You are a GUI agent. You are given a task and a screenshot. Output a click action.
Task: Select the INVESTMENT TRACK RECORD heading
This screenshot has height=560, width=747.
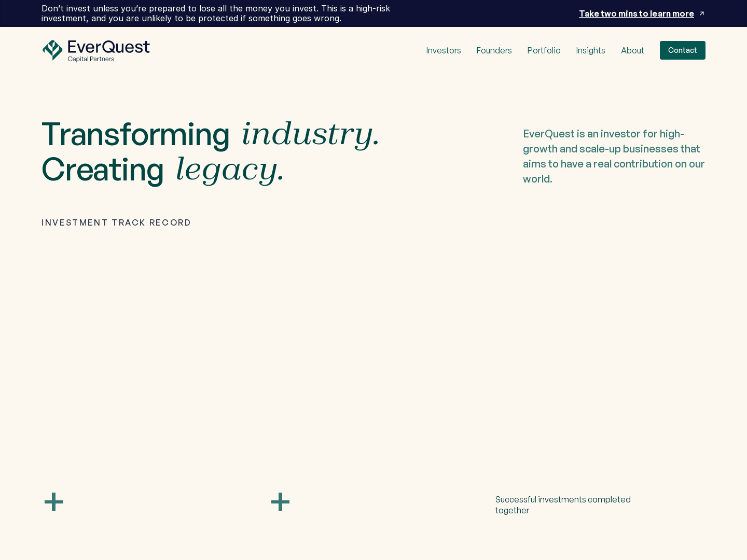click(x=116, y=222)
